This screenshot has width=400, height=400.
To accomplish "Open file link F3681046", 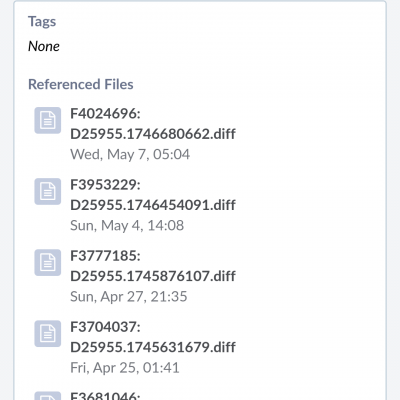I will 105,396.
